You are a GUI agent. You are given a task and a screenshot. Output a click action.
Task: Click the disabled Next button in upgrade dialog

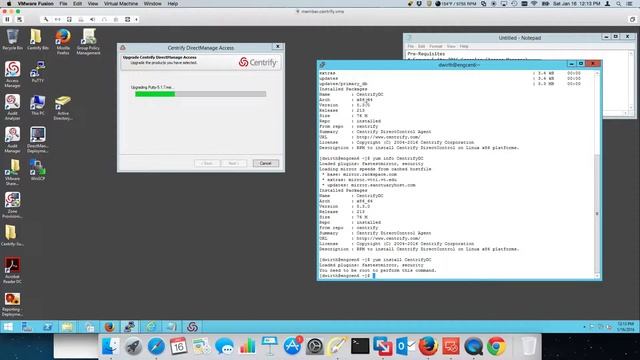tap(233, 163)
